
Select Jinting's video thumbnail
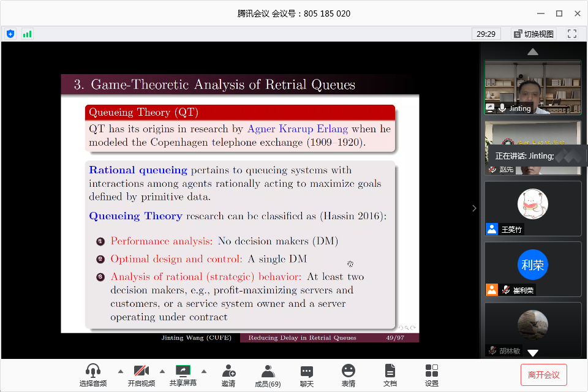[533, 87]
